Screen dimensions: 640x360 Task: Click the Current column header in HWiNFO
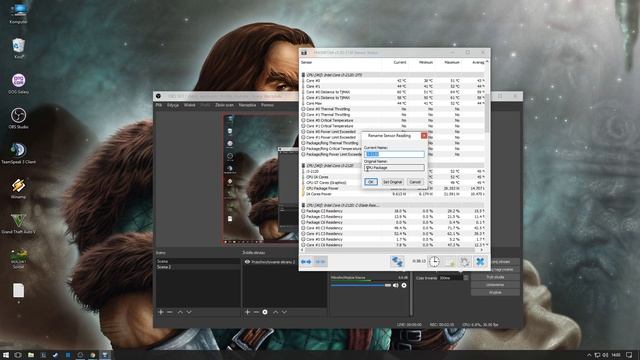(x=400, y=62)
